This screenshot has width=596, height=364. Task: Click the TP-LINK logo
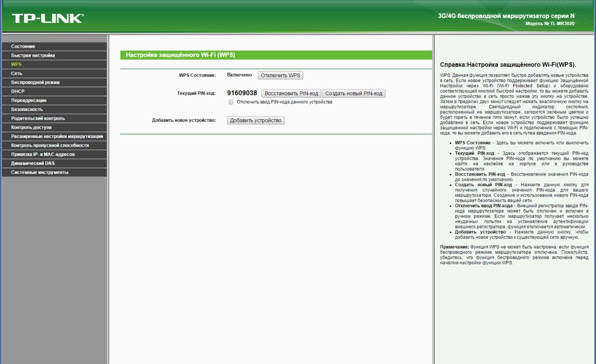coord(48,18)
